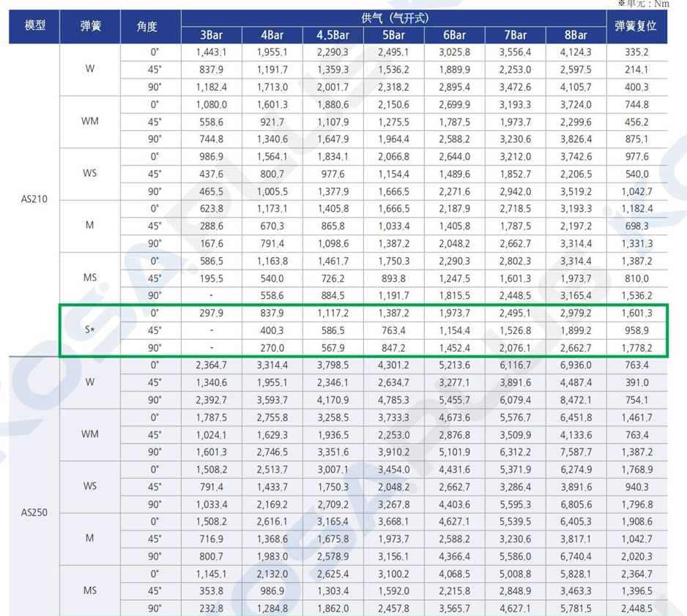Click the 335.2 value in 弹簧复位 column
The width and height of the screenshot is (687, 616).
point(636,52)
